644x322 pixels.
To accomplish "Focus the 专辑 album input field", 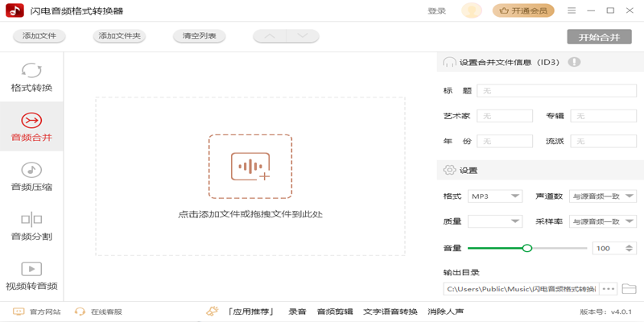I will (x=603, y=116).
